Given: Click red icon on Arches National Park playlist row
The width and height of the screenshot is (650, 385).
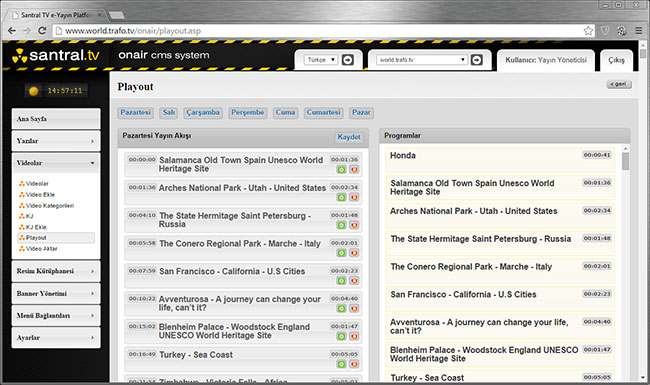Looking at the screenshot, I should [354, 197].
